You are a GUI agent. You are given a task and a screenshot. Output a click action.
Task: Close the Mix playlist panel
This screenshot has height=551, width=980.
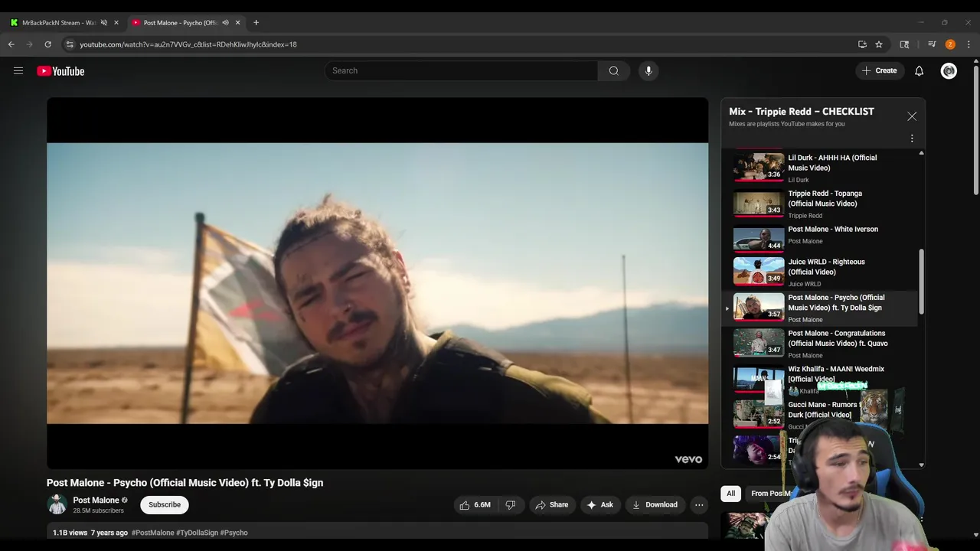point(912,116)
